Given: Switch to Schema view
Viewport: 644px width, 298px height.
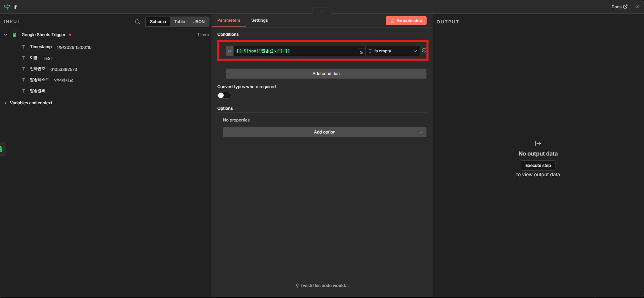Looking at the screenshot, I should pos(158,22).
